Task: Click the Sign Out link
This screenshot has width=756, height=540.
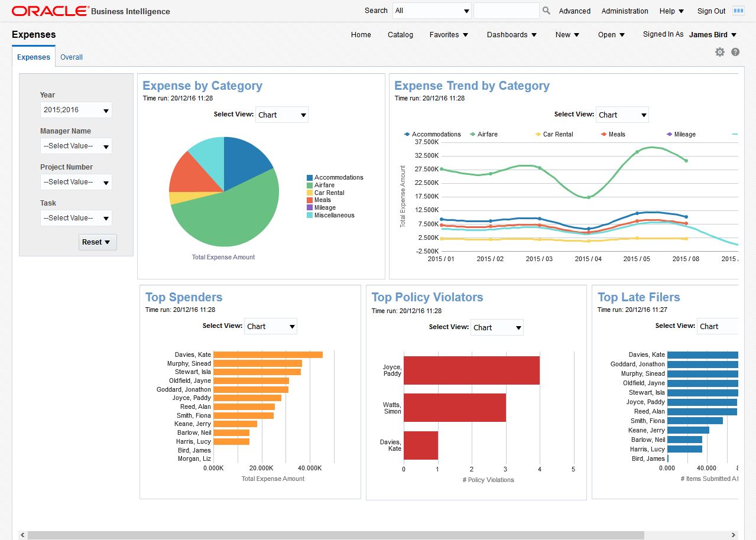Action: point(710,11)
